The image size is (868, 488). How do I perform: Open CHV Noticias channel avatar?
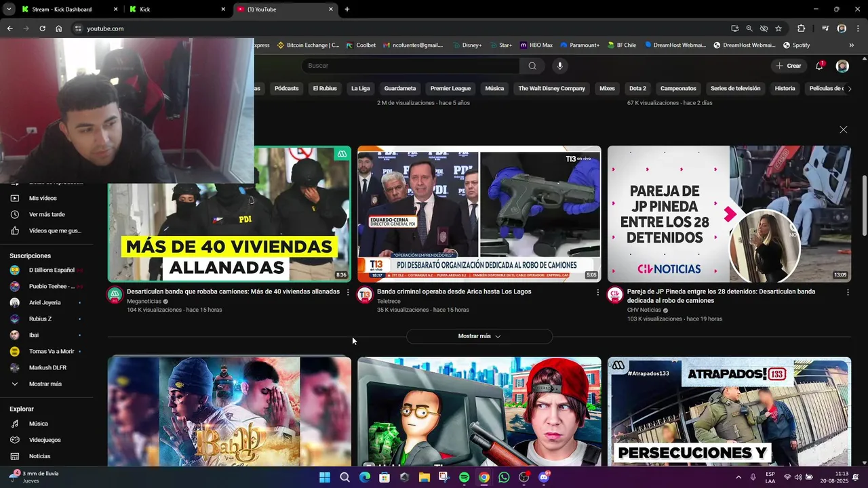coord(615,295)
